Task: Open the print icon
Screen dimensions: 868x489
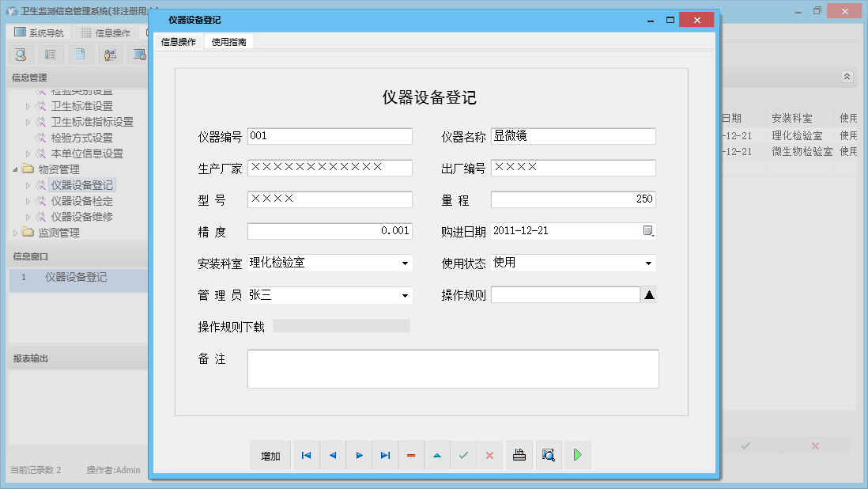Action: click(519, 455)
